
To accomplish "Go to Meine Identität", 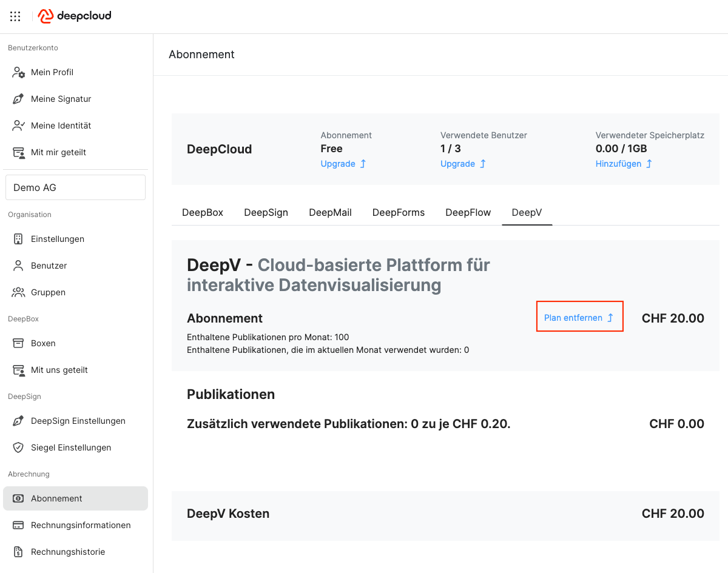I will [61, 126].
